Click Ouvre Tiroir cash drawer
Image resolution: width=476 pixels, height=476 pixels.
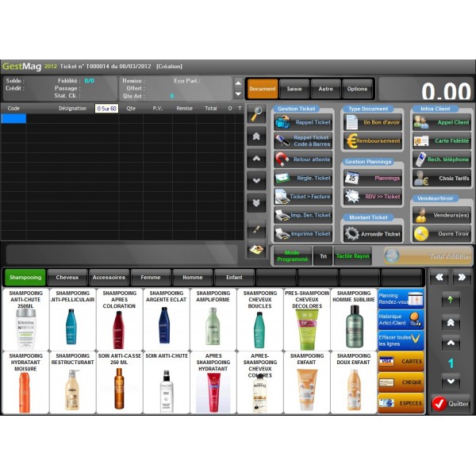[x=442, y=234]
